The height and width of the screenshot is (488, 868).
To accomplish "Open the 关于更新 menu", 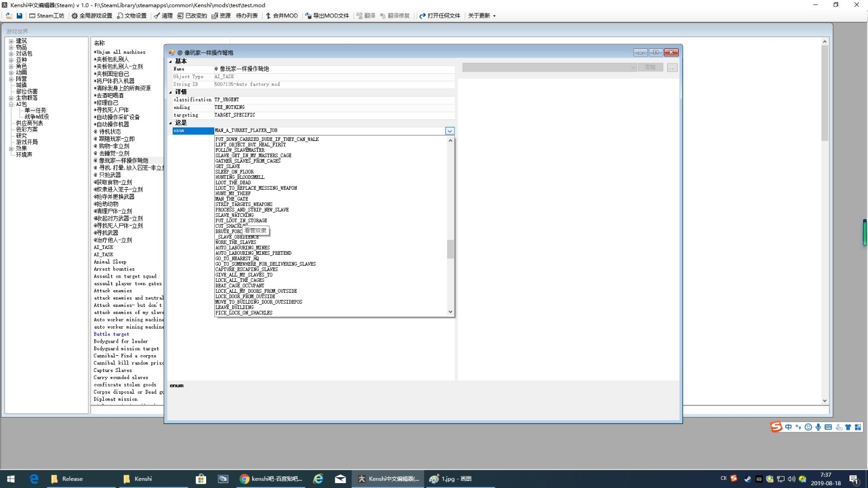I will pos(481,16).
